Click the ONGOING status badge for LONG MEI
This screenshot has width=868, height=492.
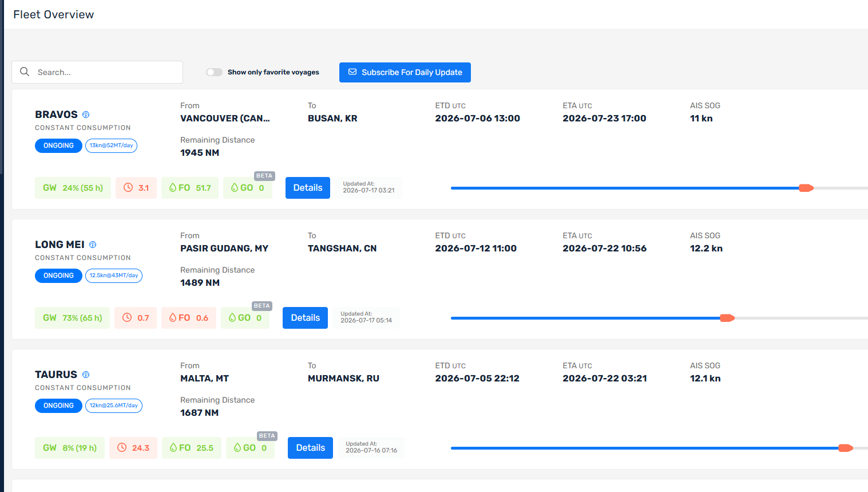[x=58, y=275]
